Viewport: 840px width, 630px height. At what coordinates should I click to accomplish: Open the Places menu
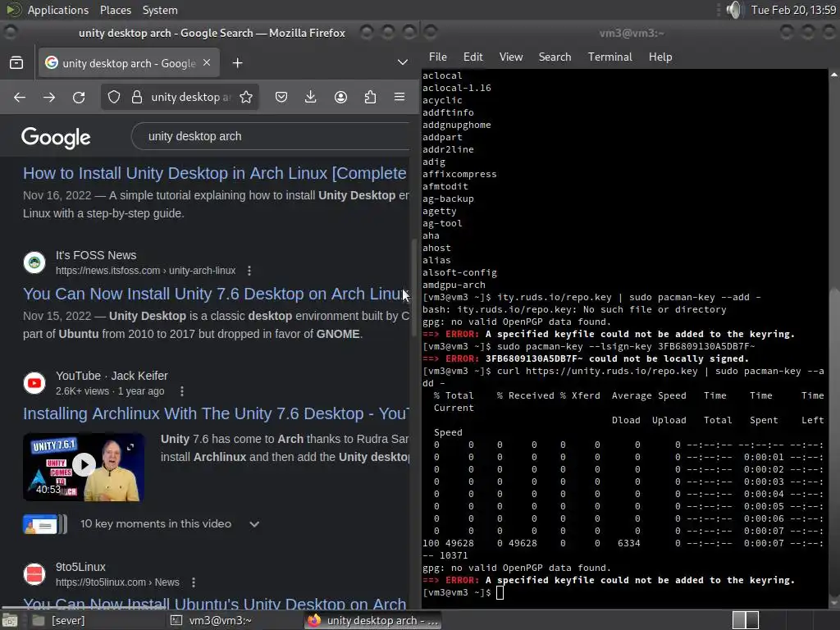point(116,10)
